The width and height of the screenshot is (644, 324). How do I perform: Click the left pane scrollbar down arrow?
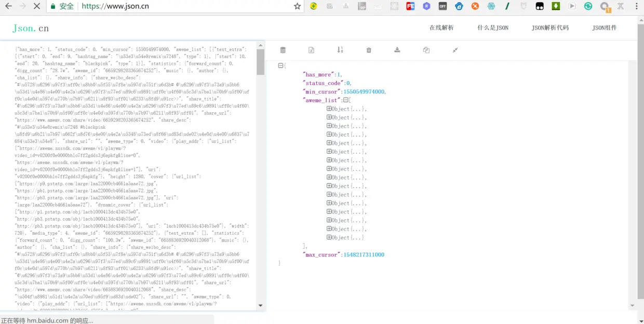(261, 306)
